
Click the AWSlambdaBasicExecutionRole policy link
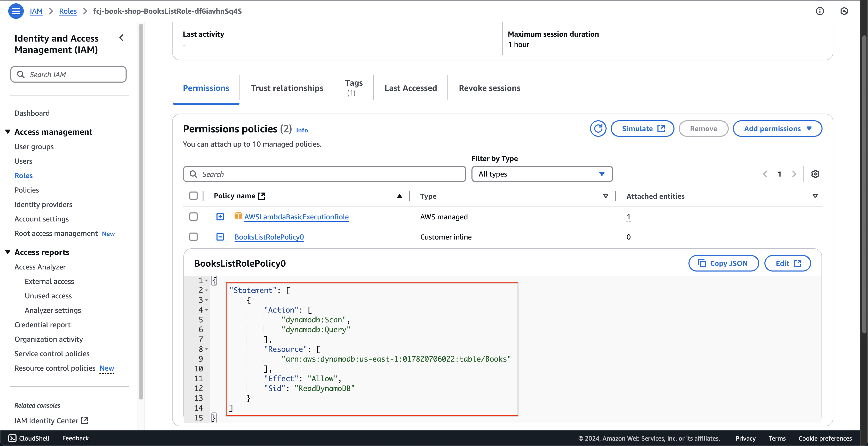297,216
